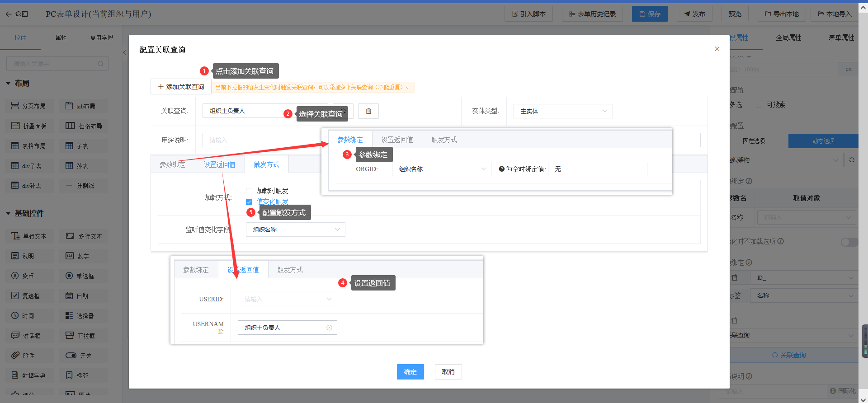
Task: Click the 添加关联查询 button
Action: (x=181, y=87)
